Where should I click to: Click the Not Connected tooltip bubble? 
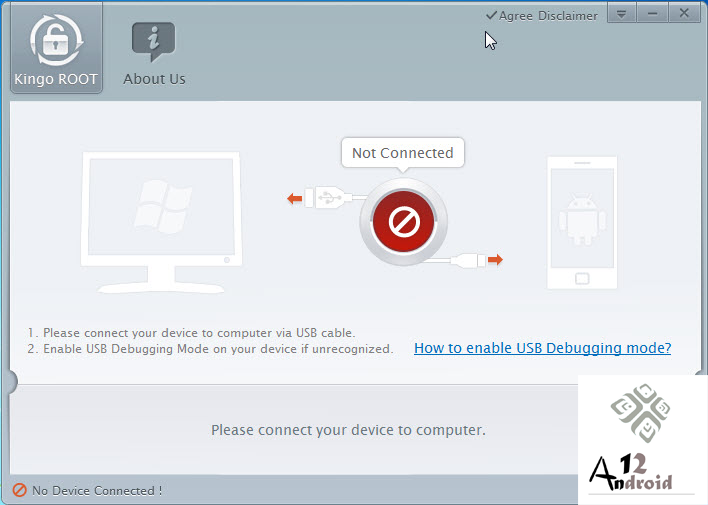pos(403,153)
